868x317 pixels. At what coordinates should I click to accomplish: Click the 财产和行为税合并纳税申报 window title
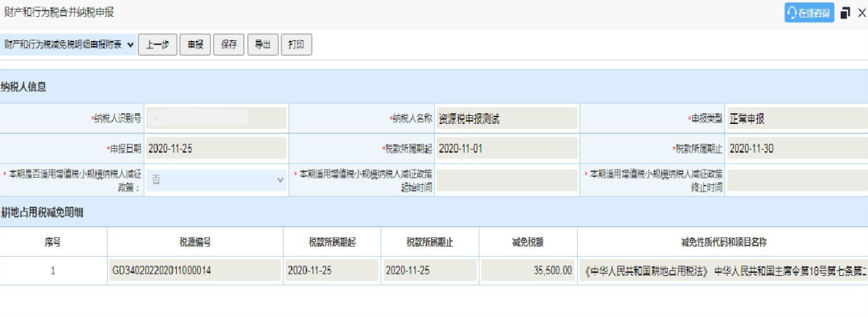[x=59, y=12]
